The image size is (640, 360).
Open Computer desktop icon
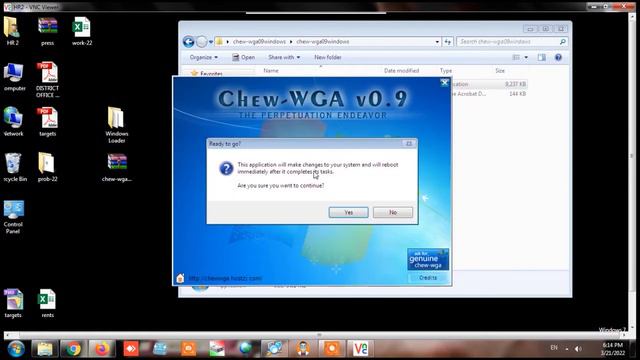click(13, 77)
